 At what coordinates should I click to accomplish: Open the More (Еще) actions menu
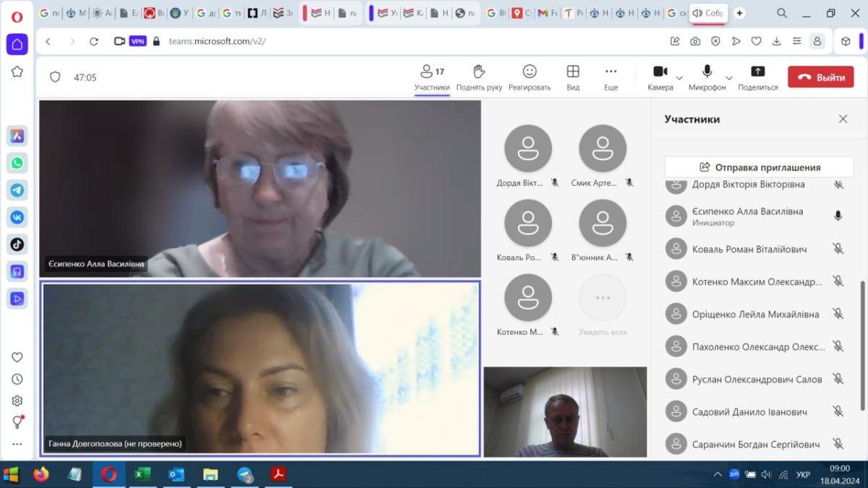(610, 72)
